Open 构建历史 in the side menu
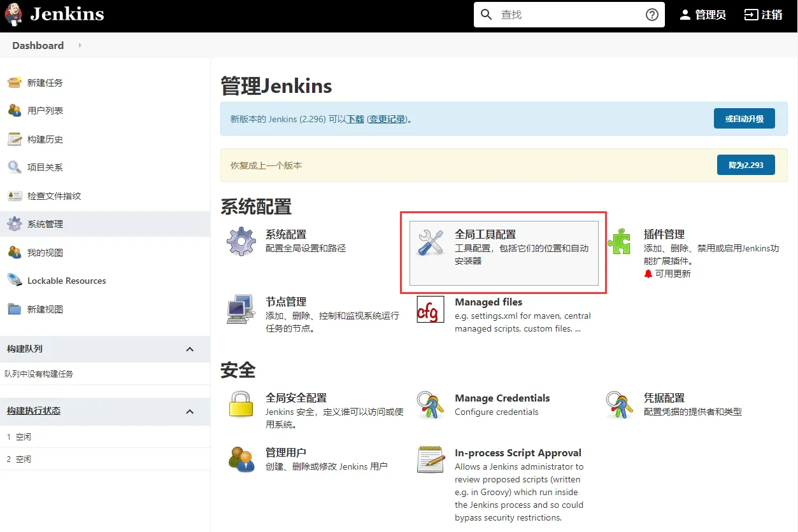 point(45,139)
